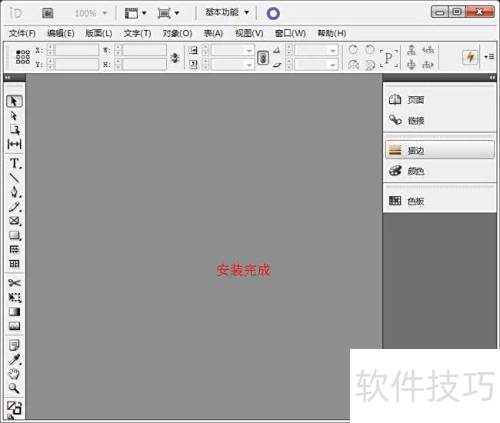Select the Direct Selection tool
This screenshot has width=500, height=423.
(x=14, y=116)
